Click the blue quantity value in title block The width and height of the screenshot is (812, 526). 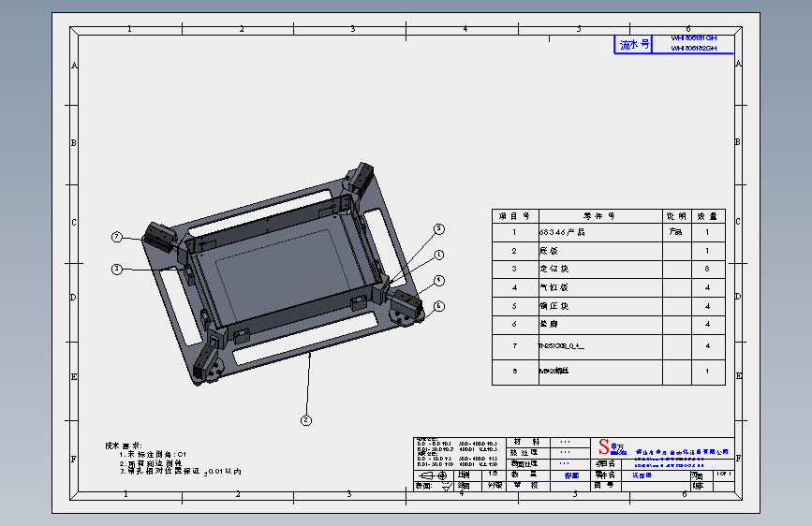[571, 475]
